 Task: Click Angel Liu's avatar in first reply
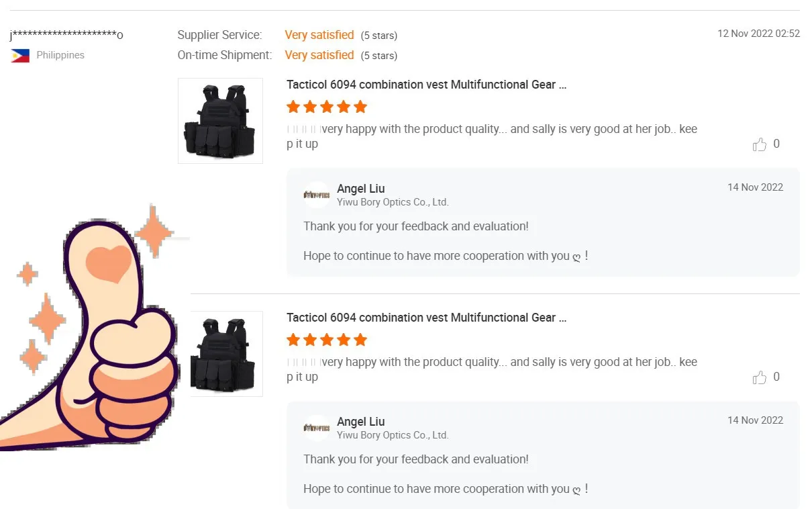[316, 195]
